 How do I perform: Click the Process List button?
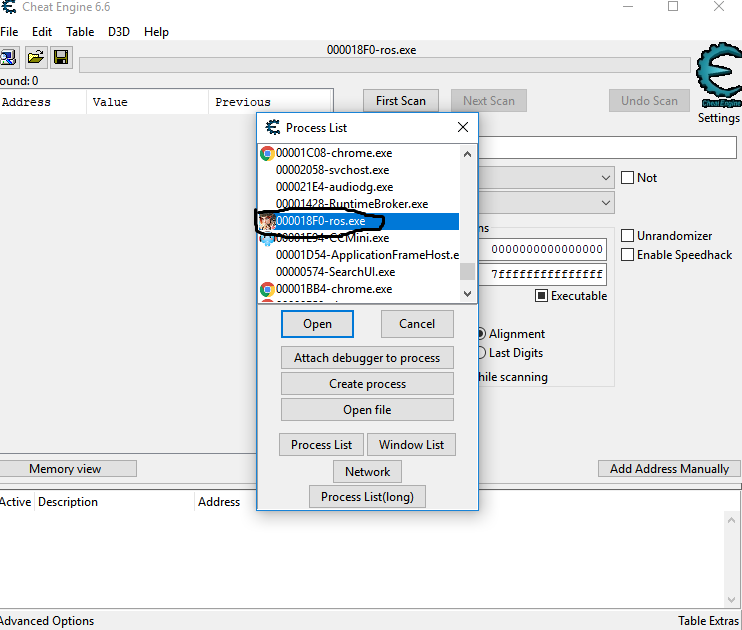tap(321, 445)
